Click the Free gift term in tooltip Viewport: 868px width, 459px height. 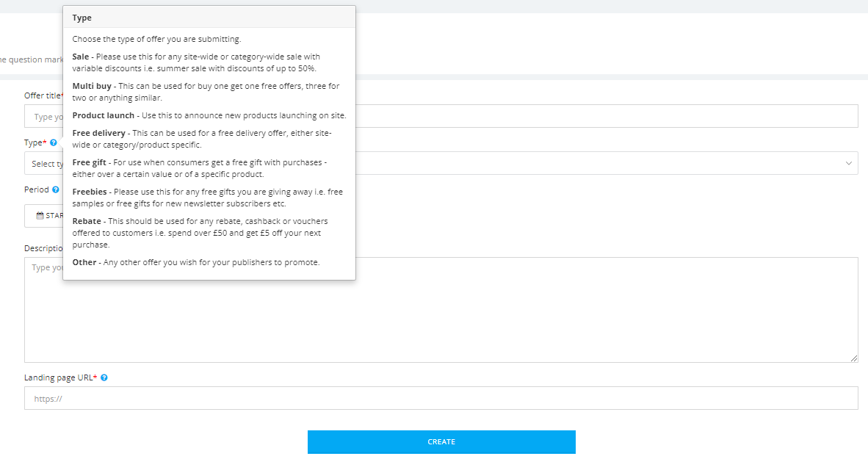(x=90, y=162)
